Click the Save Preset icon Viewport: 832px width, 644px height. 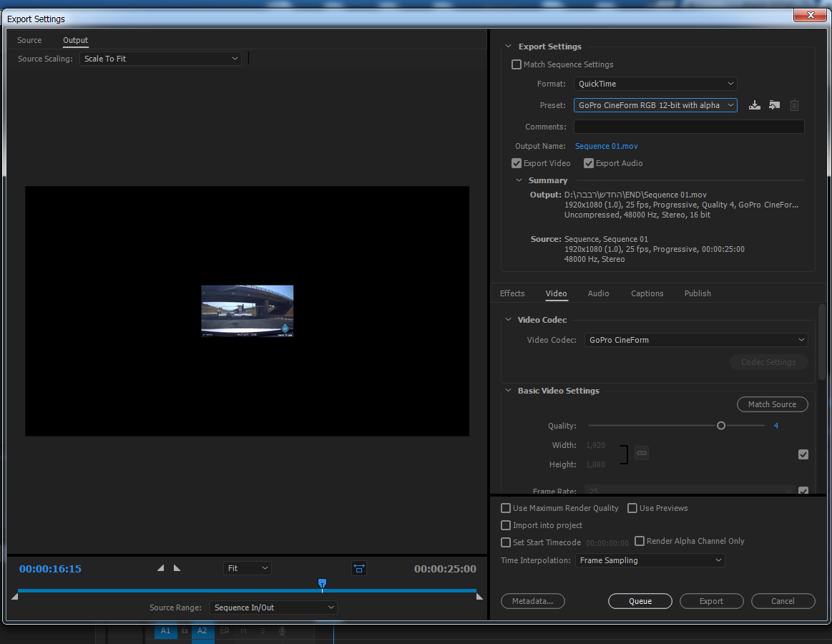pos(754,105)
